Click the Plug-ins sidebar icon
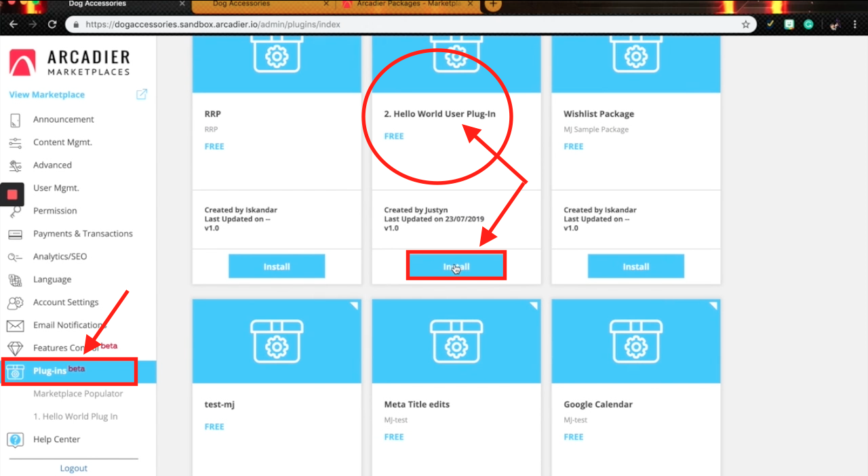The image size is (868, 476). (15, 372)
